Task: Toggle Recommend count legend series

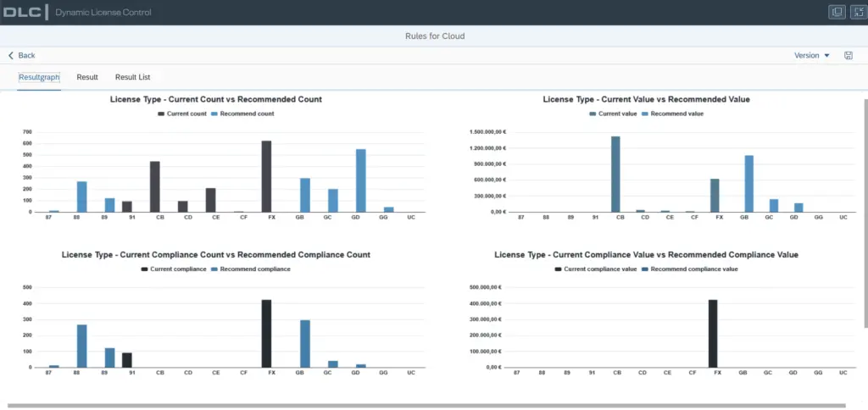Action: [x=242, y=114]
